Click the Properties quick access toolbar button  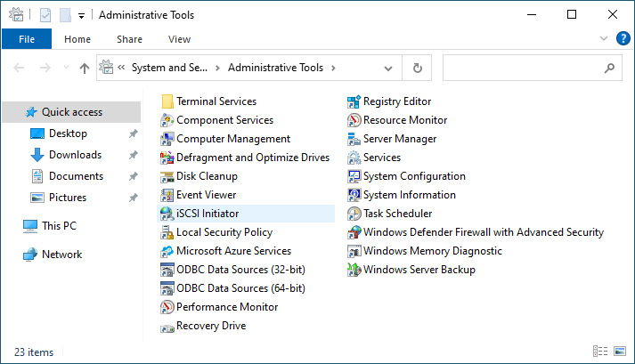pyautogui.click(x=45, y=15)
